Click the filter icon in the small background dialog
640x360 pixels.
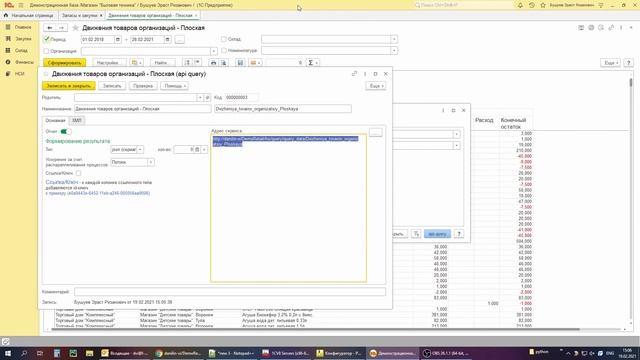tap(416, 234)
